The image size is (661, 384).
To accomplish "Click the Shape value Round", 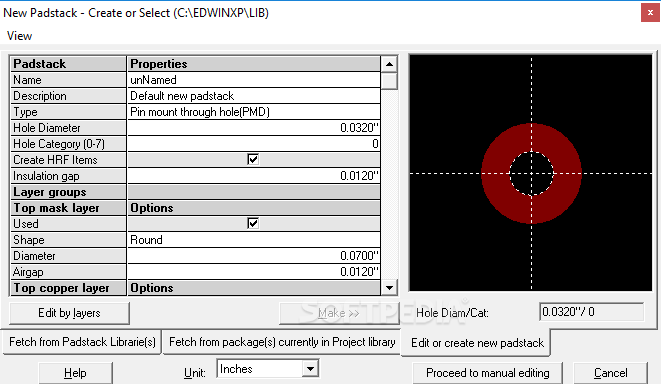I will click(254, 240).
